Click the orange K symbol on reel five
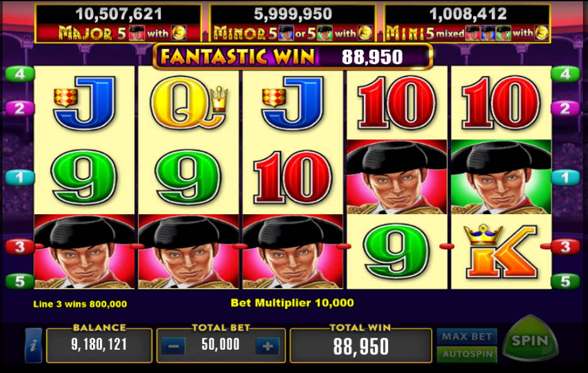Image resolution: width=588 pixels, height=373 pixels. 501,251
